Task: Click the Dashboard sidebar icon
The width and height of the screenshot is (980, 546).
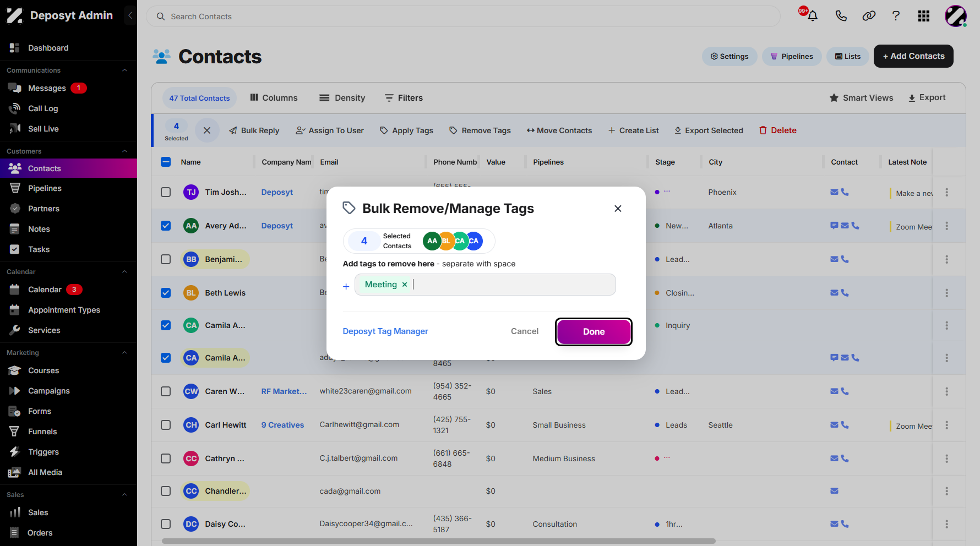Action: click(x=15, y=48)
